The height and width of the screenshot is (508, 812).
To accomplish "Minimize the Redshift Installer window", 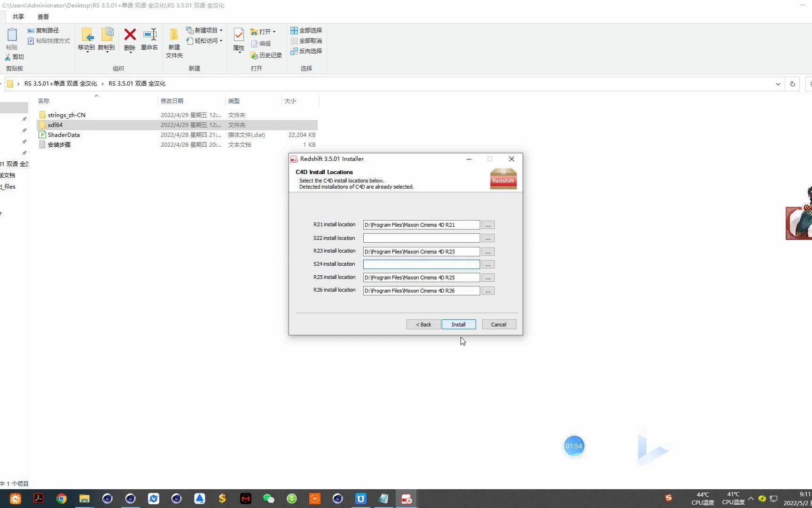I will (469, 159).
